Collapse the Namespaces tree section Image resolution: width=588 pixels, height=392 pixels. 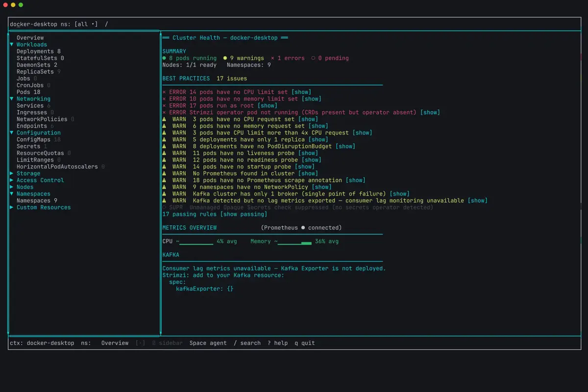[x=12, y=194]
